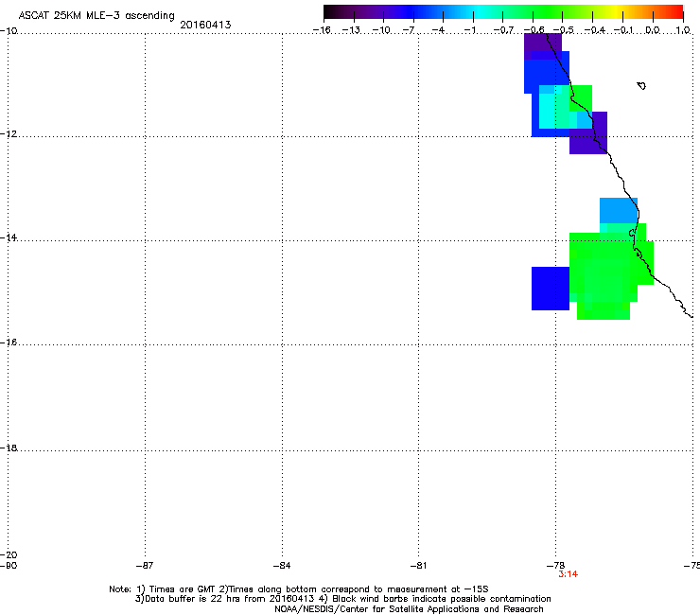The image size is (700, 615).
Task: Click the color bar tick label -1
Action: coord(469,30)
